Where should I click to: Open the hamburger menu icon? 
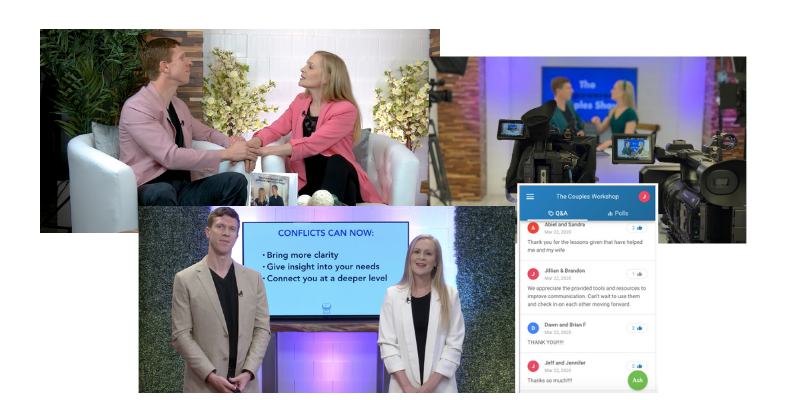pos(530,197)
